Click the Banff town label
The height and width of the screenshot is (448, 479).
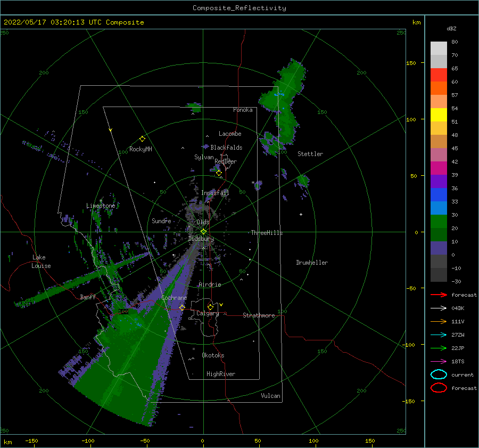[88, 297]
